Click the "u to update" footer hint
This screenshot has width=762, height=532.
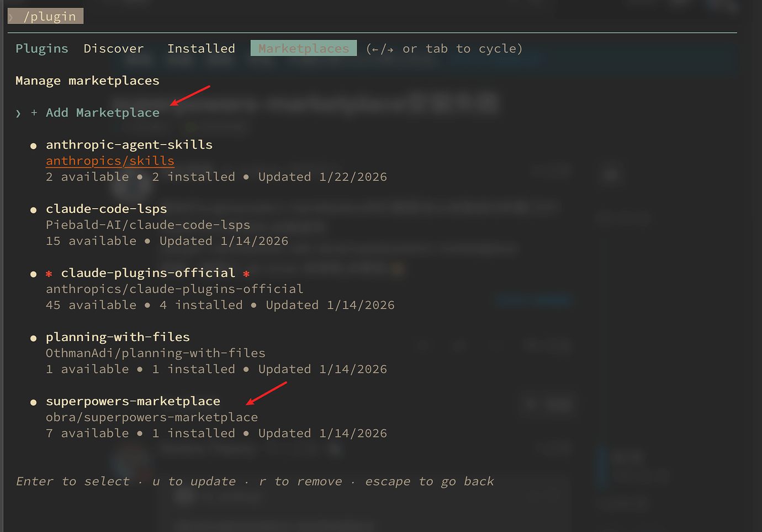tap(194, 481)
